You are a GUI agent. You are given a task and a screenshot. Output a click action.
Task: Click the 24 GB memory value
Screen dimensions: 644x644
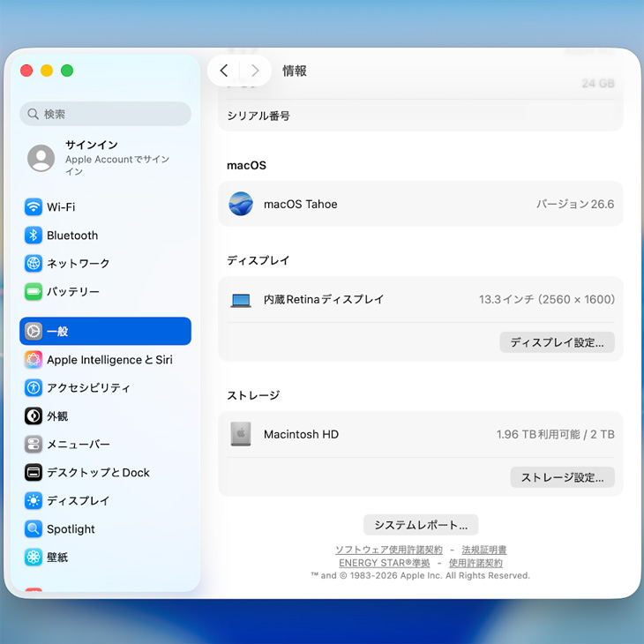[598, 84]
